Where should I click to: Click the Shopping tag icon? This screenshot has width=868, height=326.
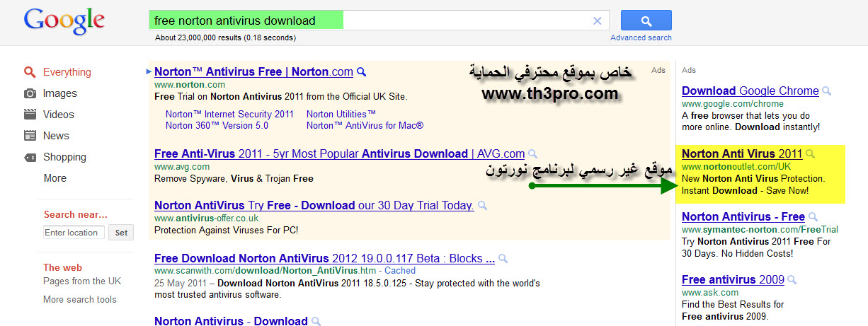pos(30,157)
